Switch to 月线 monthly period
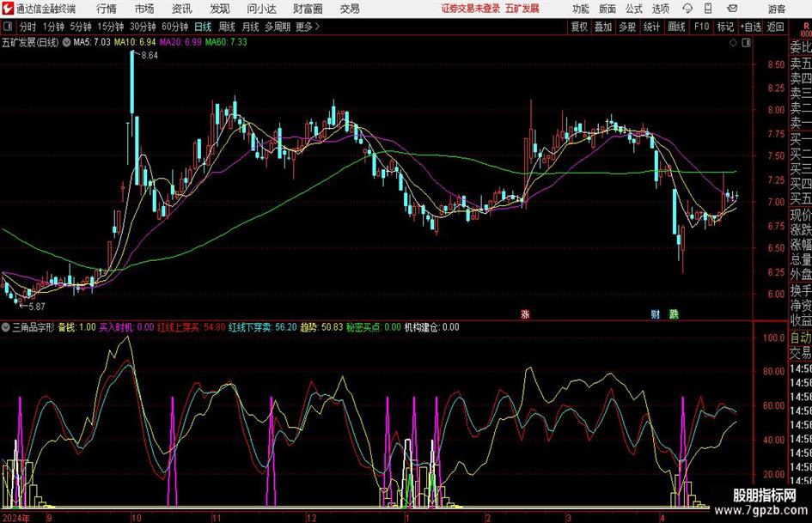Image resolution: width=812 pixels, height=523 pixels. coord(250,27)
